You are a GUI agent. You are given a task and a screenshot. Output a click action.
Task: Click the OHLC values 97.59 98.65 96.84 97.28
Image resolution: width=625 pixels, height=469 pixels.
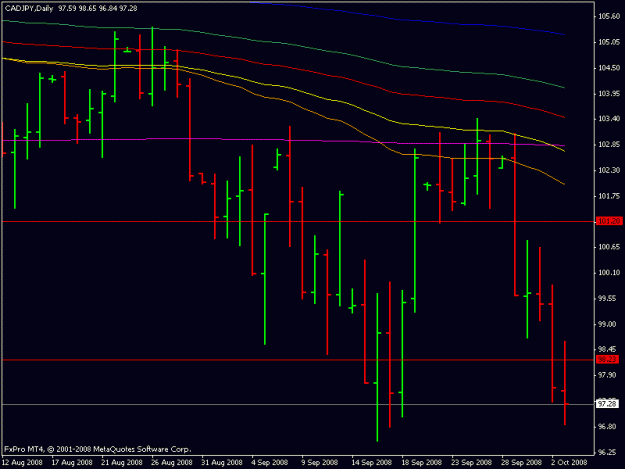pos(98,8)
